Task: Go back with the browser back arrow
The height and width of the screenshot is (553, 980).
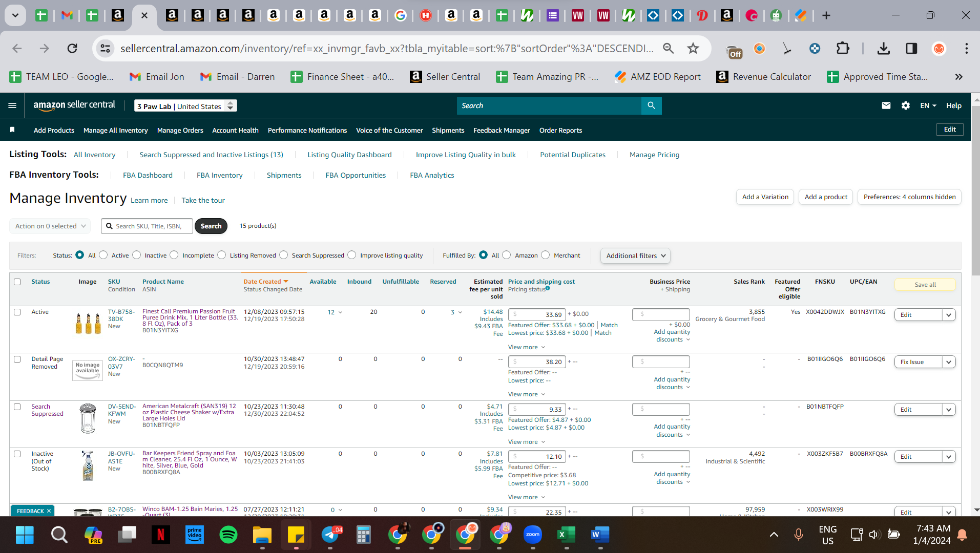Action: [x=17, y=49]
